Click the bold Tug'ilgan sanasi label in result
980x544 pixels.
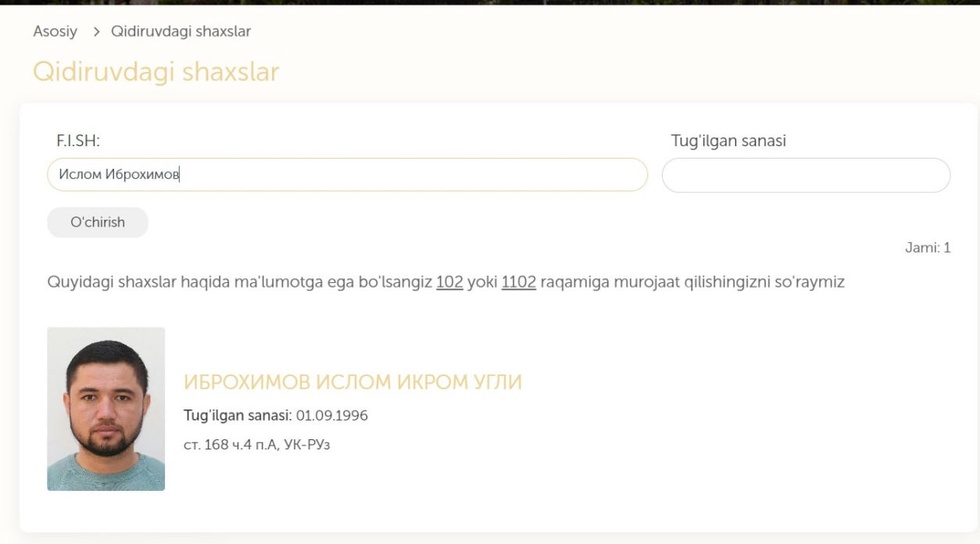[x=237, y=415]
